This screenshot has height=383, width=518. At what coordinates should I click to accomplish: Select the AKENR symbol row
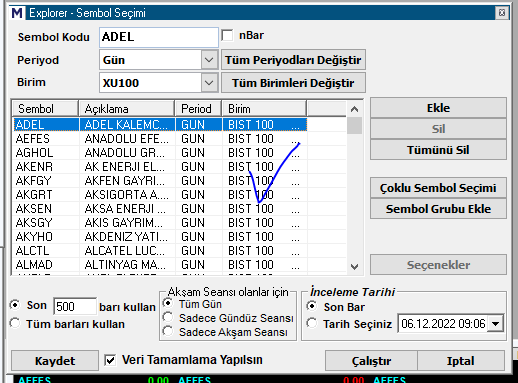pyautogui.click(x=160, y=167)
